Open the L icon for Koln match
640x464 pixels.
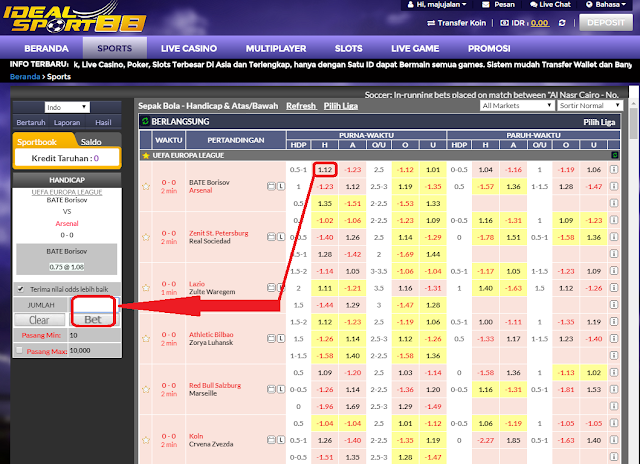(x=281, y=440)
